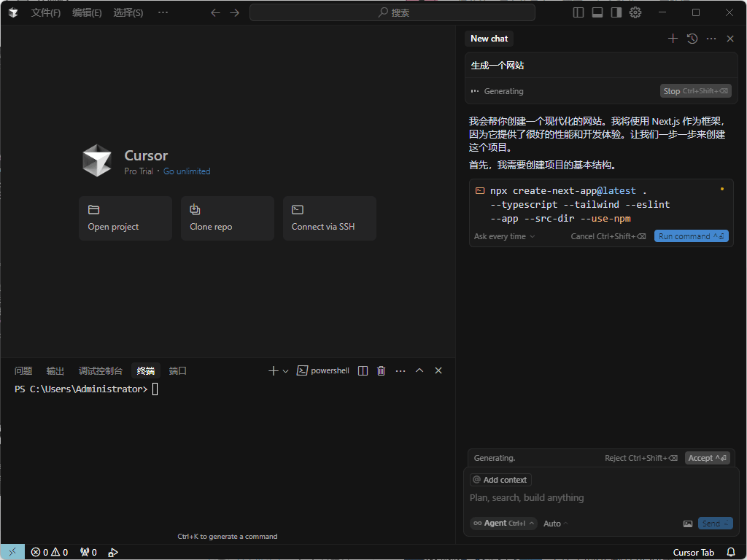
Task: Reject the generated changes
Action: 641,458
